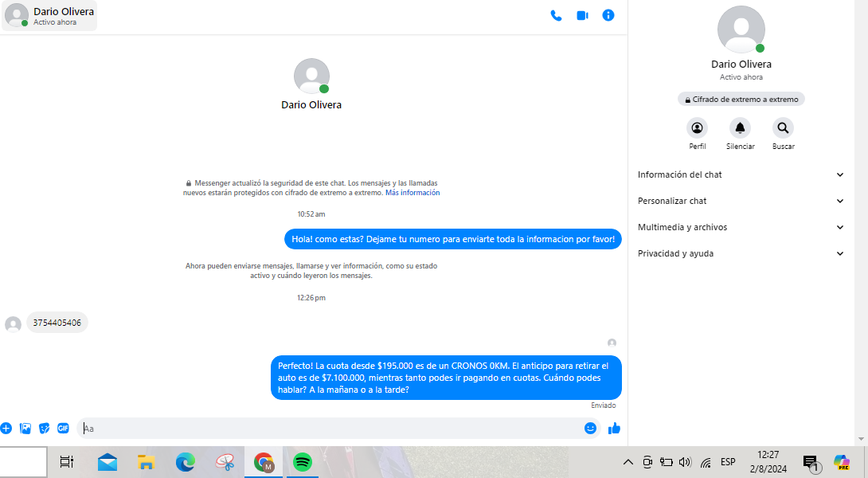Mute notifications with the Silenciar bell
Viewport: 868px width, 478px height.
(740, 128)
